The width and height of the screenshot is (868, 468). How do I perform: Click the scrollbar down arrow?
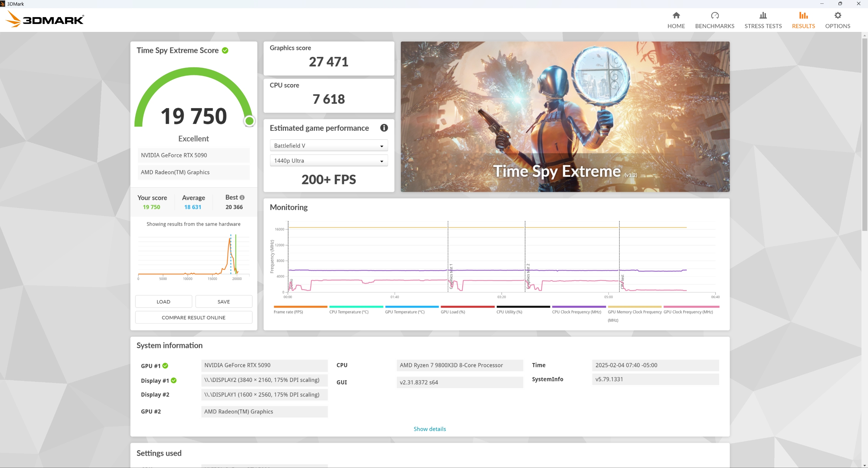pos(865,465)
